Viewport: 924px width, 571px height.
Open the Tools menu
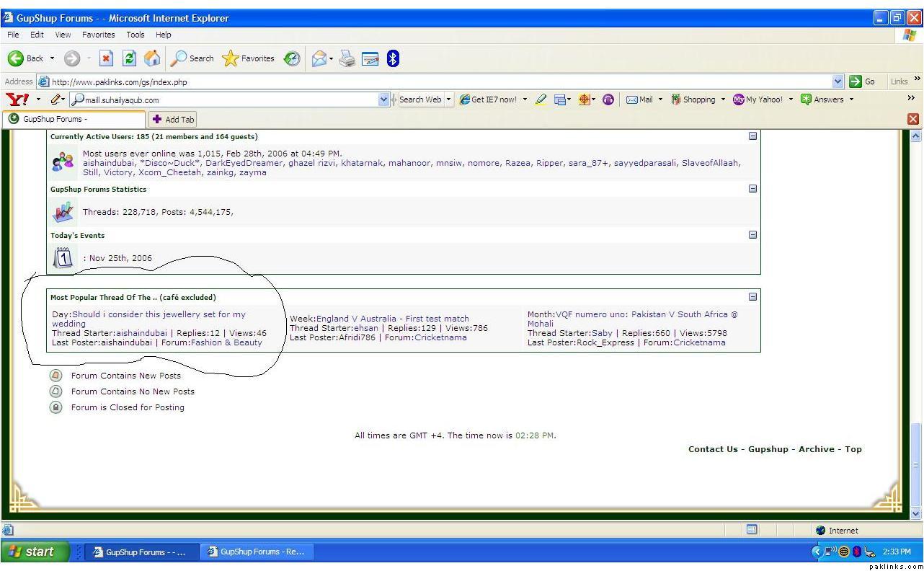click(136, 35)
